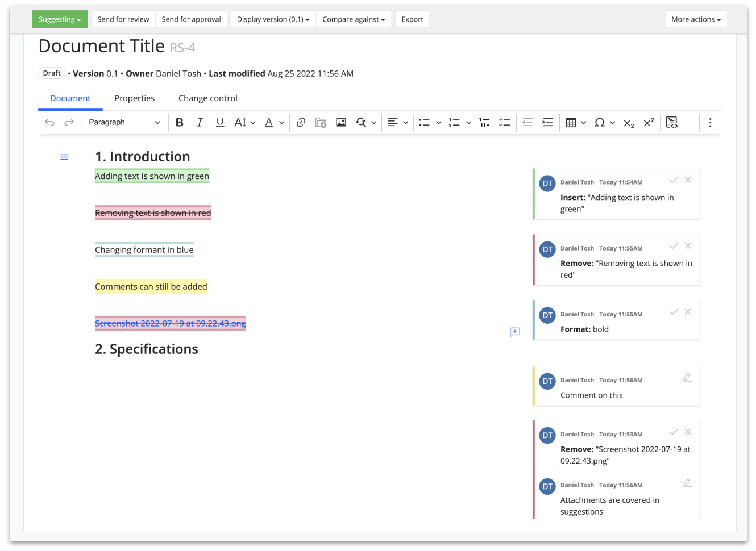Open the table of contents outline icon
The width and height of the screenshot is (756, 551).
click(x=64, y=157)
